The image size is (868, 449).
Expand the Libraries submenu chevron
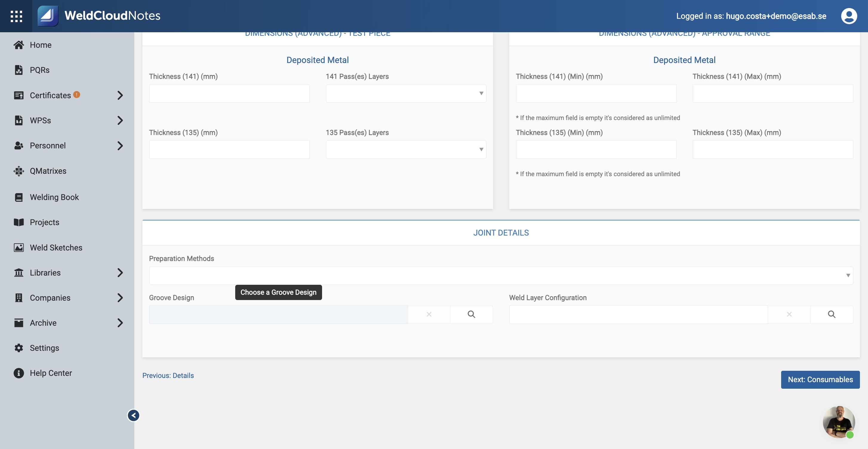120,272
